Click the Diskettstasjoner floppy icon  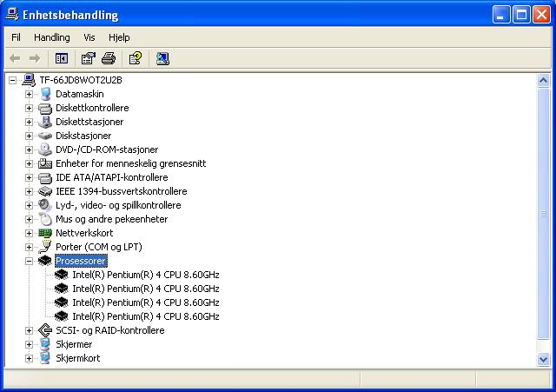(x=45, y=122)
